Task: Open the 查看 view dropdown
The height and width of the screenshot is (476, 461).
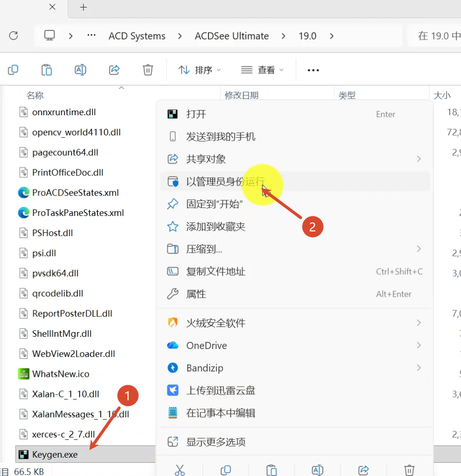Action: 262,70
